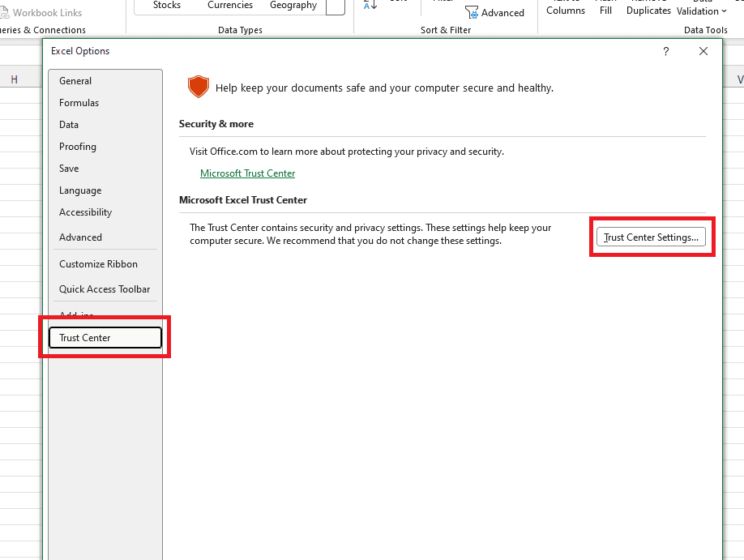
Task: Choose the Geography data type
Action: coord(293,5)
